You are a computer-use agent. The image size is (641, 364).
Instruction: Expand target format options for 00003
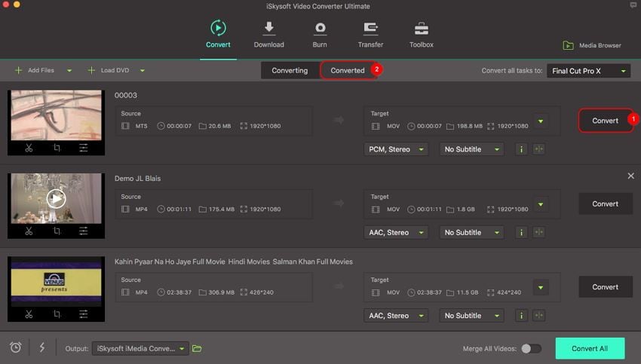tap(541, 121)
